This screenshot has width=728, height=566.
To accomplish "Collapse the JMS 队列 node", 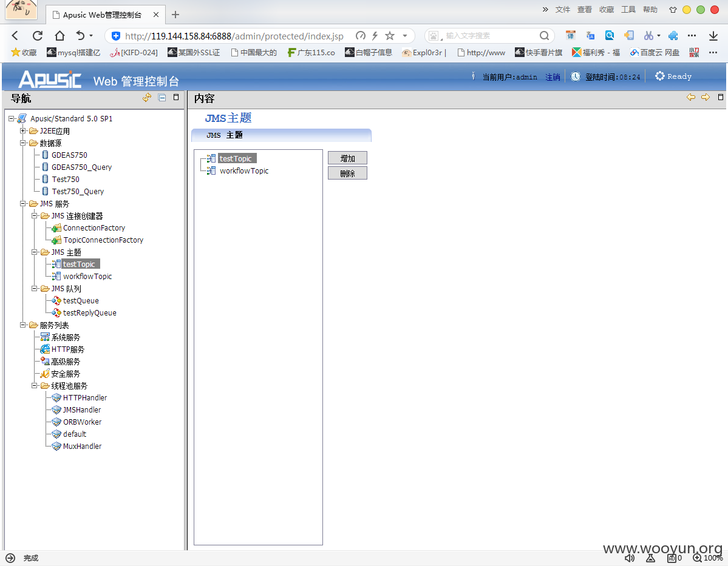I will [35, 289].
